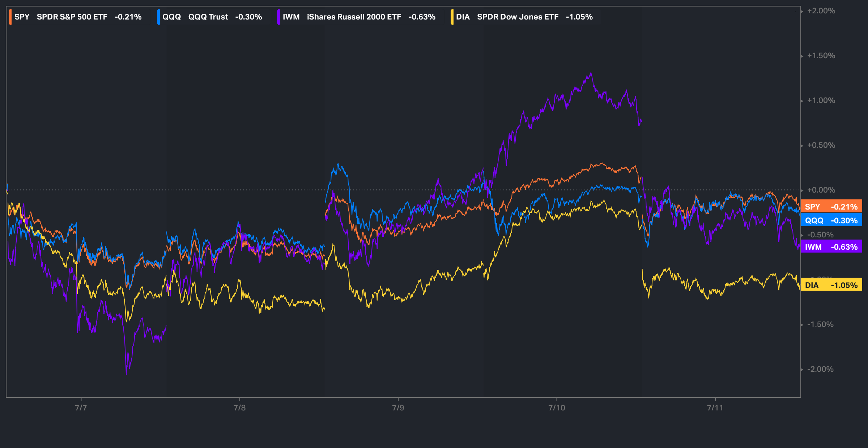Click the orange SPY color bar in legend
Viewport: 868px width, 448px height.
pyautogui.click(x=10, y=17)
